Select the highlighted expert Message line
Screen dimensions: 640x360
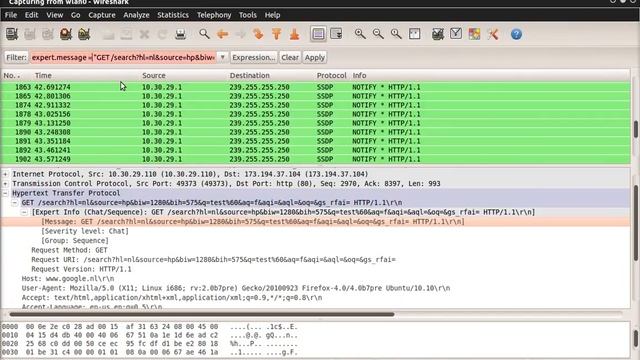[x=316, y=222]
